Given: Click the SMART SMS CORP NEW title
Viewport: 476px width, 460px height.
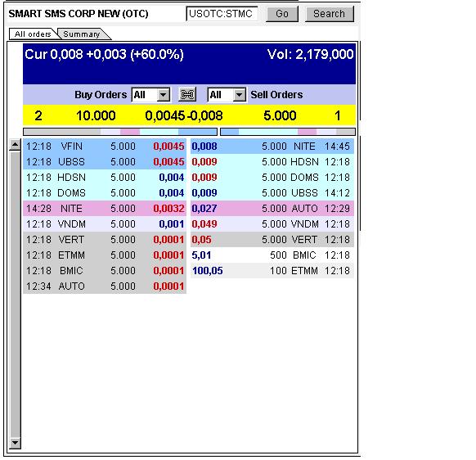Looking at the screenshot, I should pyautogui.click(x=79, y=14).
